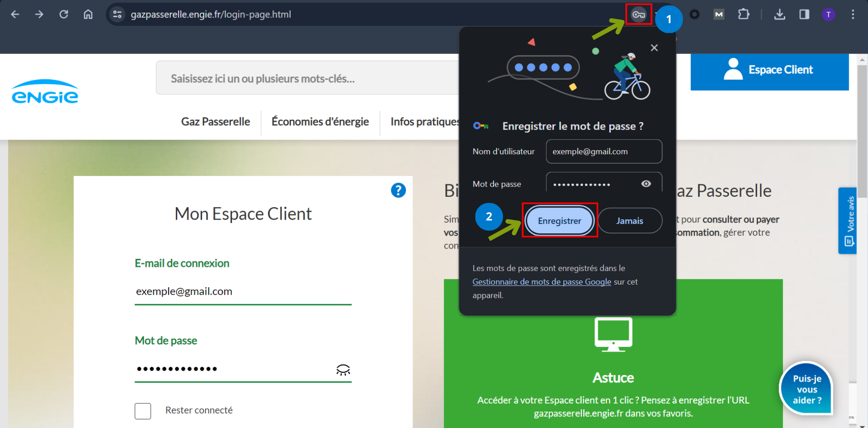This screenshot has width=868, height=428.
Task: Open the Économies d'énergie menu item
Action: (320, 122)
